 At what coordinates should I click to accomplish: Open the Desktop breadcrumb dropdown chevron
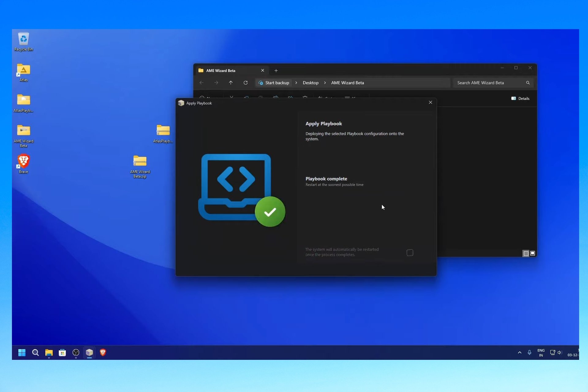[x=325, y=83]
